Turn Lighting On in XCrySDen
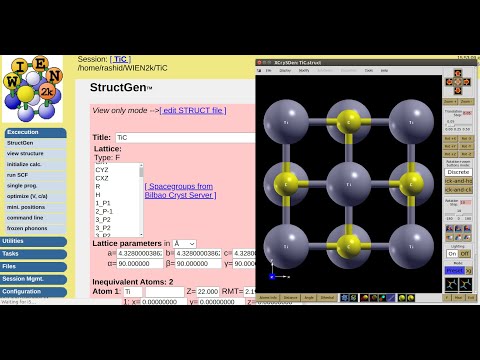Image resolution: width=480 pixels, height=360 pixels. coord(452,254)
